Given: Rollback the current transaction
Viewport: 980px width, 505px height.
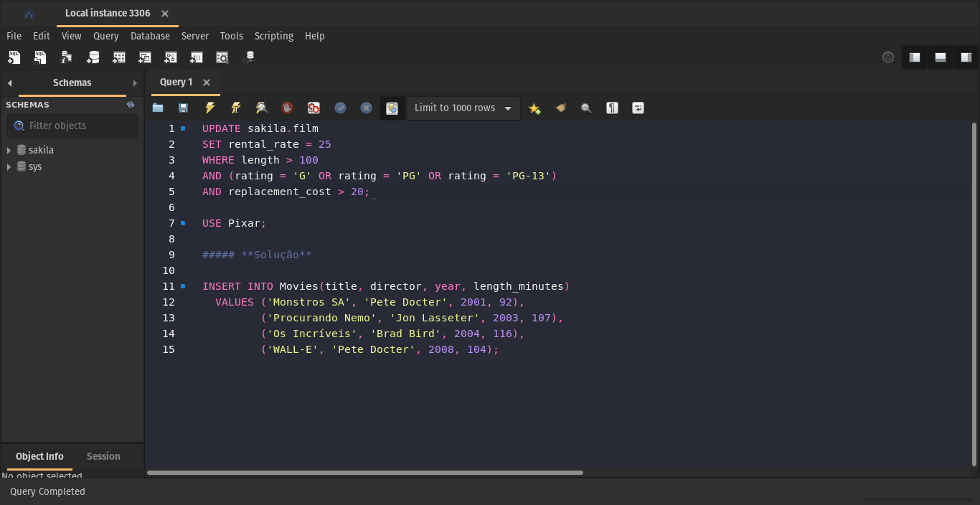Looking at the screenshot, I should point(366,108).
